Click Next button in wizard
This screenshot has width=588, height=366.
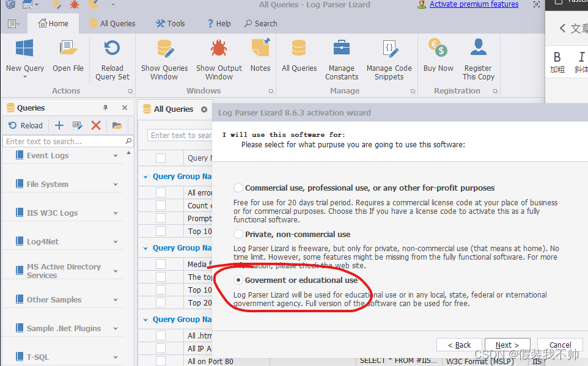(x=507, y=345)
